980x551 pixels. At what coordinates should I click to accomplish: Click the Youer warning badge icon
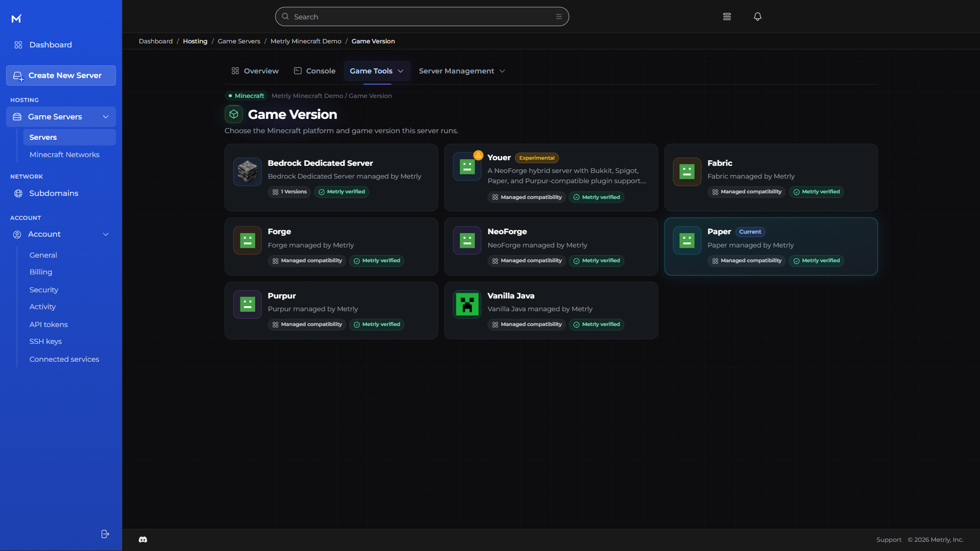pos(478,155)
